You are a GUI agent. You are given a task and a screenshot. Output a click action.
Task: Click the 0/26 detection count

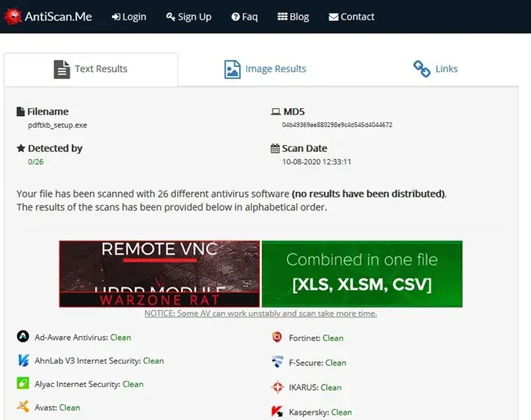click(35, 161)
